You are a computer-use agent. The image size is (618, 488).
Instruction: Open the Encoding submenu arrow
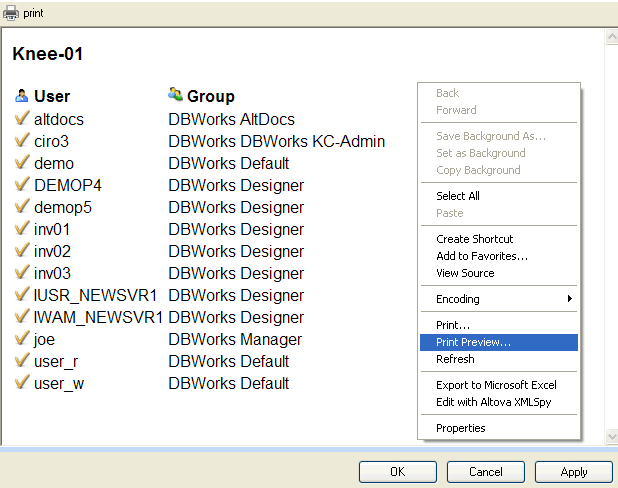coord(569,298)
